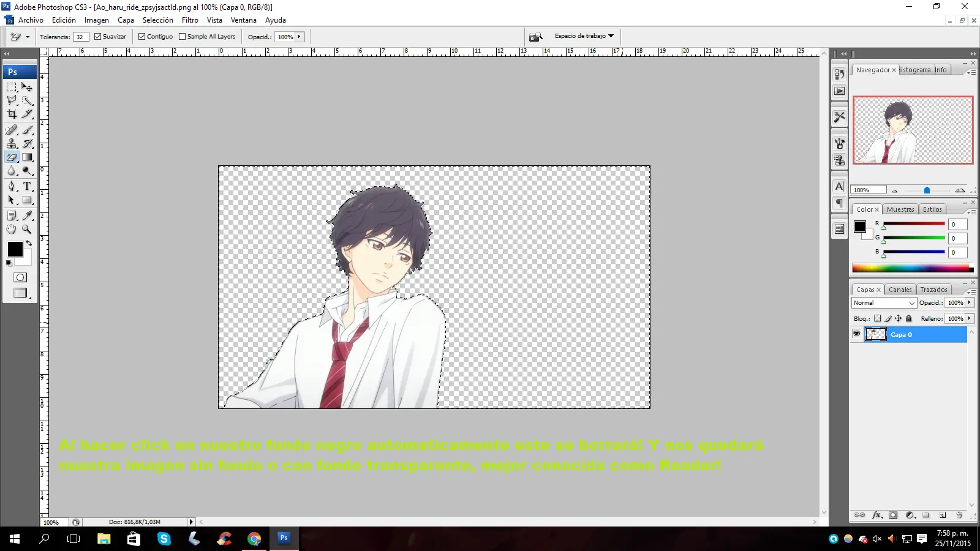Open the Brushes panel icon in dock
Image resolution: width=980 pixels, height=551 pixels.
(x=839, y=143)
